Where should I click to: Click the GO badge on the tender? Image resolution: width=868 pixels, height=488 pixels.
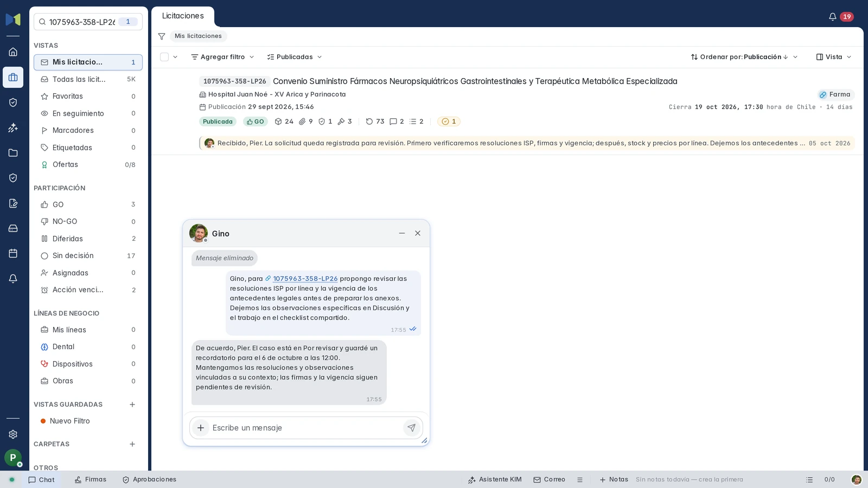[x=255, y=121]
